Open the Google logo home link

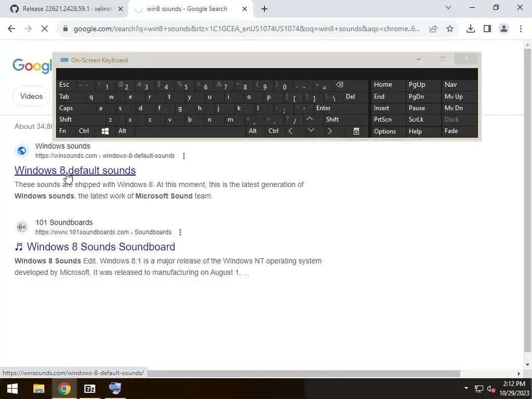pos(33,65)
